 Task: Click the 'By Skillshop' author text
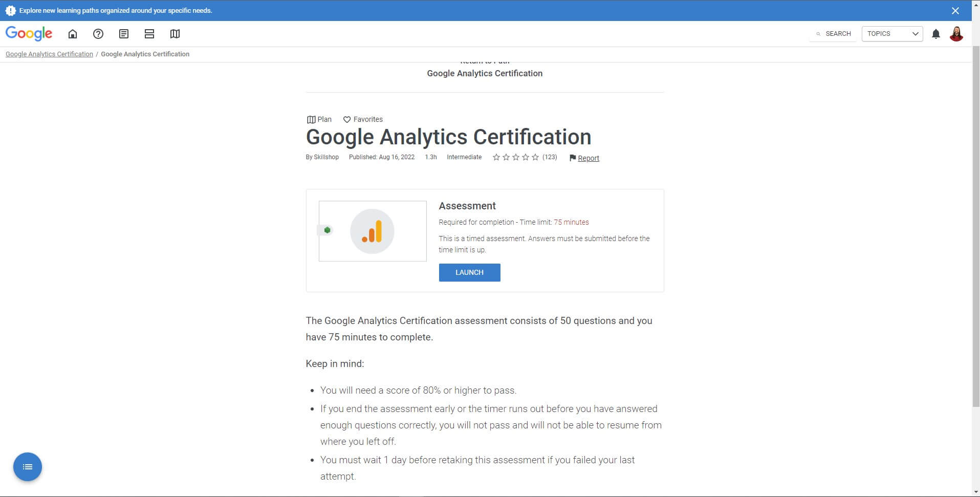tap(322, 157)
